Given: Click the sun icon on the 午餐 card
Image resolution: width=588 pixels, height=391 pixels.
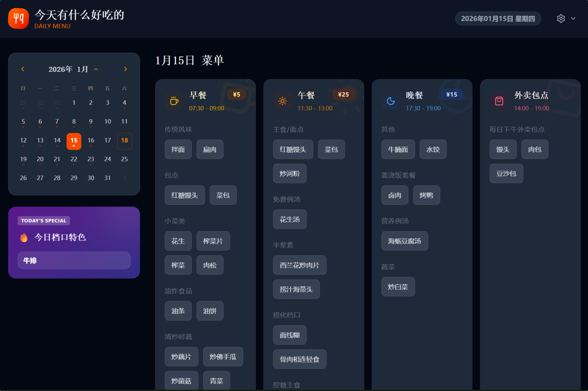Looking at the screenshot, I should tap(282, 101).
